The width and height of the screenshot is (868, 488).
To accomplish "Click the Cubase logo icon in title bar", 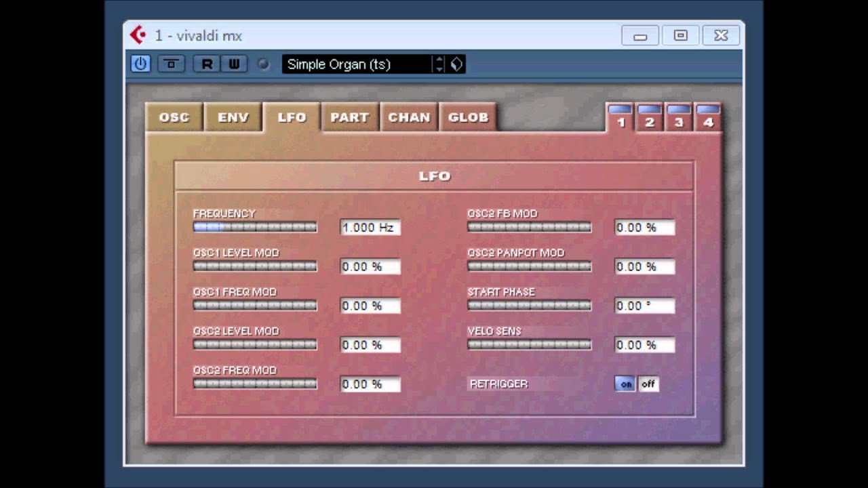I will pos(138,35).
